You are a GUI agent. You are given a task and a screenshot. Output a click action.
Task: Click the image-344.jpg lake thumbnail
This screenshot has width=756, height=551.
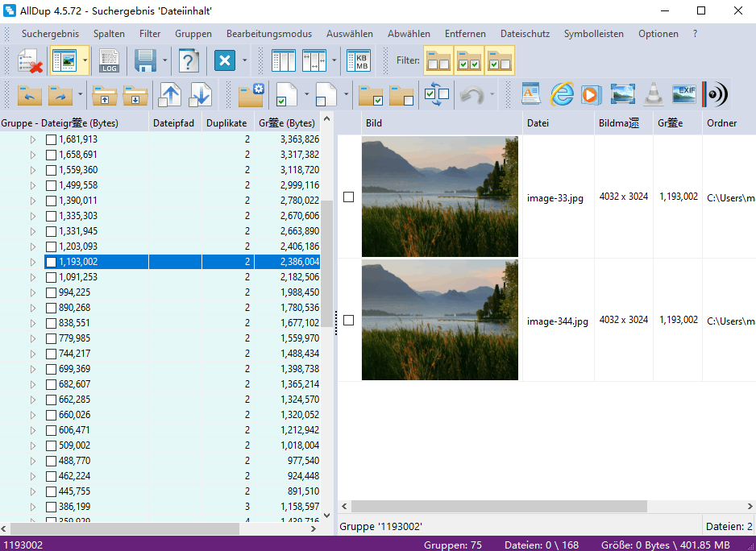pos(440,320)
